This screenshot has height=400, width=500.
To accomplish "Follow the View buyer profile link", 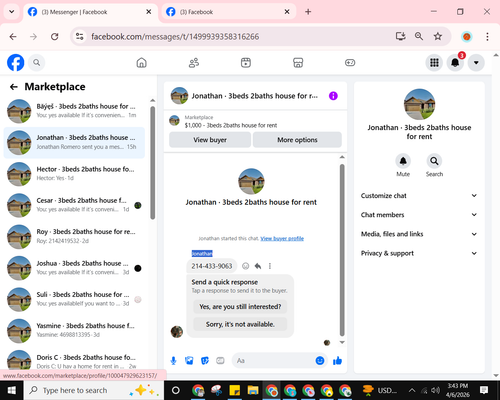I will (x=282, y=239).
